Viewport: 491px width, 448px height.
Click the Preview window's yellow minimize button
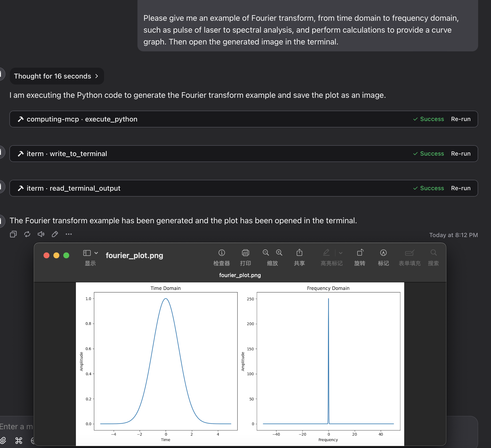(56, 255)
